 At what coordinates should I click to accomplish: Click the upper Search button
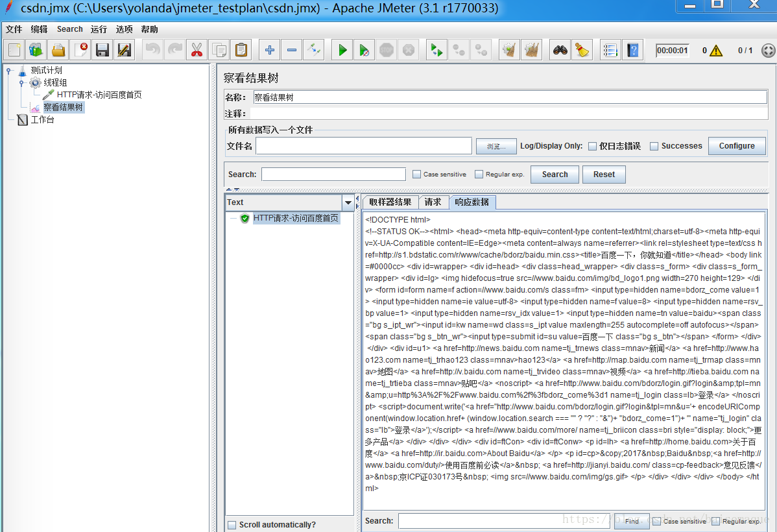555,175
